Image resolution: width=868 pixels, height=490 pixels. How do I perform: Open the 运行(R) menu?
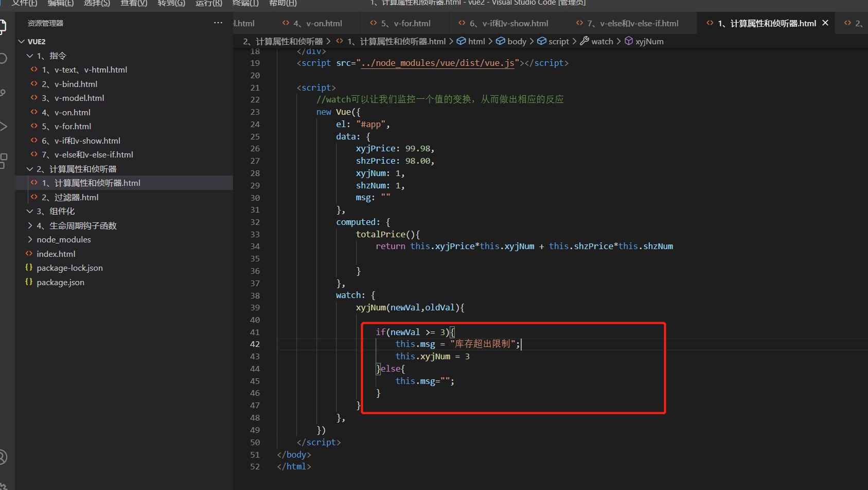[x=208, y=3]
